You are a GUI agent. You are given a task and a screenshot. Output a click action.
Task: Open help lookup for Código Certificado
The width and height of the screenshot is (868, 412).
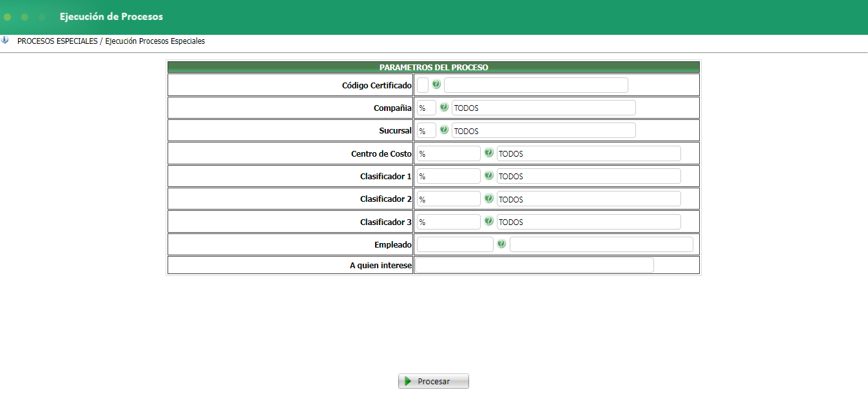[436, 84]
